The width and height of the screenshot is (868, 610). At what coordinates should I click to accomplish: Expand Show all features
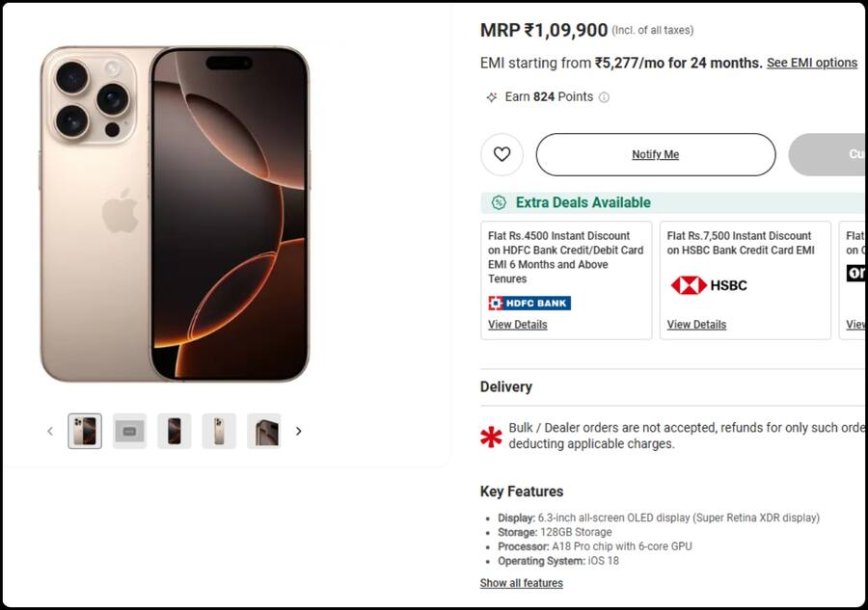coord(522,583)
